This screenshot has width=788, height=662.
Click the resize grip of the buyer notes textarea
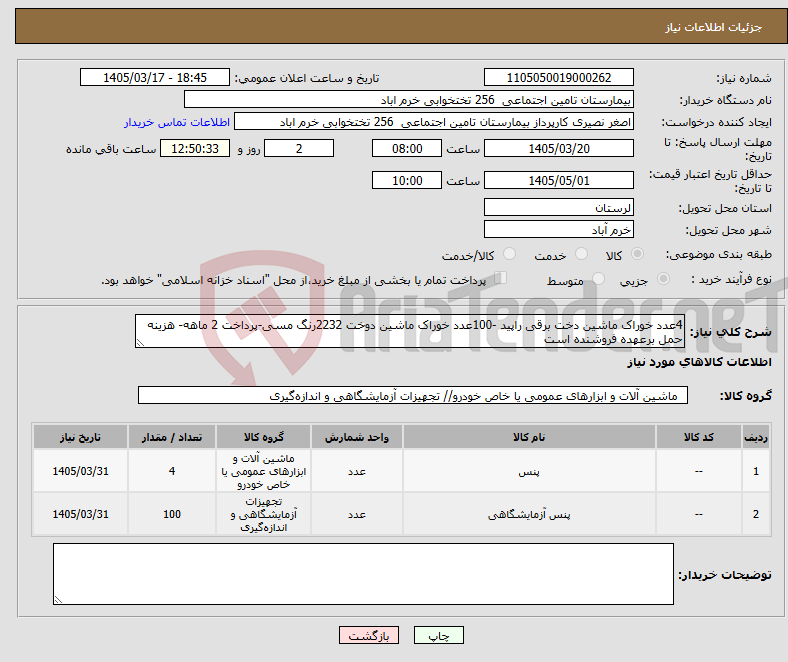(x=58, y=600)
